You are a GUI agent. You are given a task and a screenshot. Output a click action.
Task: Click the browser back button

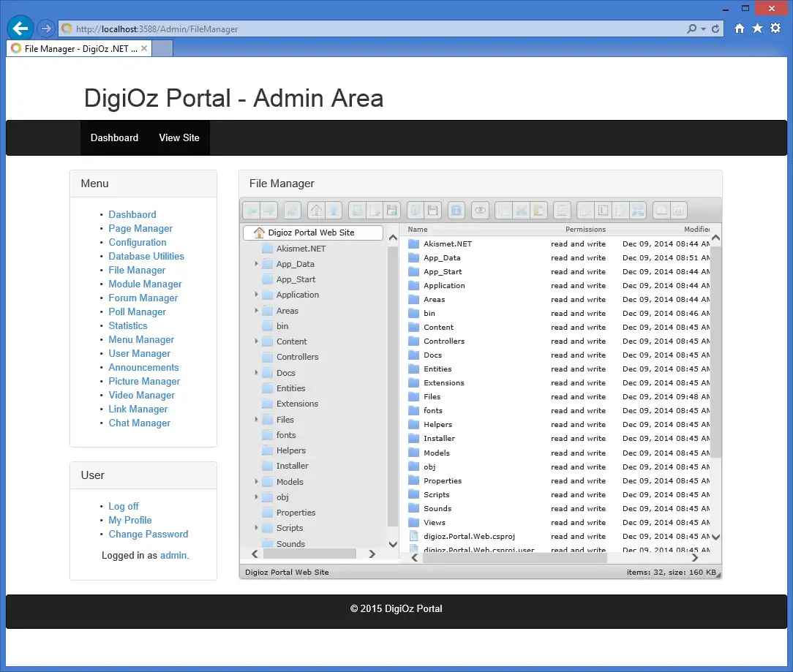tap(20, 29)
